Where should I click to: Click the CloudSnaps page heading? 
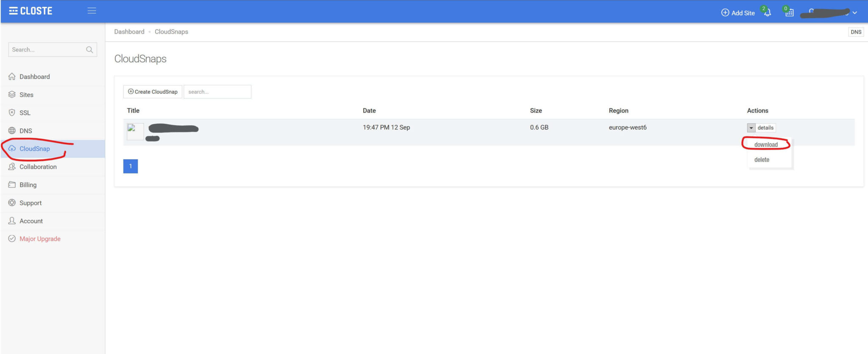140,59
